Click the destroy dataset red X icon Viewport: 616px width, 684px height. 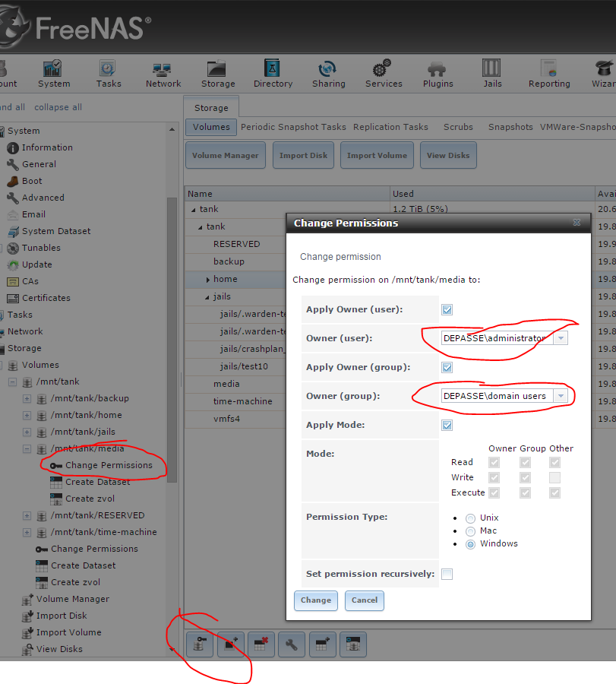pyautogui.click(x=261, y=644)
